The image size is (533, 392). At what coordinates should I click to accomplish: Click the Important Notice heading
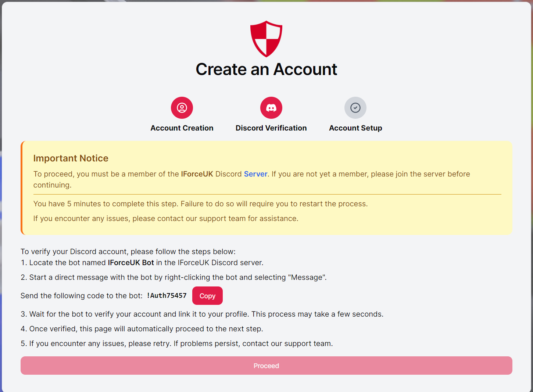coord(71,158)
